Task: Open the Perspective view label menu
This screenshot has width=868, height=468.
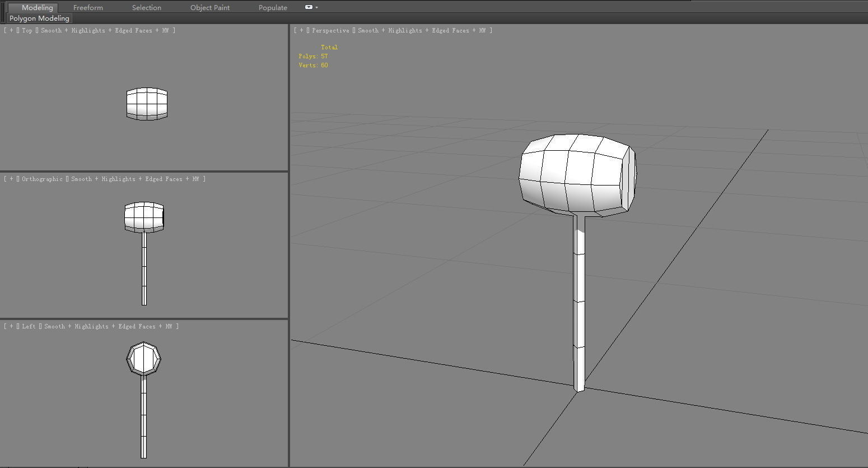Action: pos(330,30)
